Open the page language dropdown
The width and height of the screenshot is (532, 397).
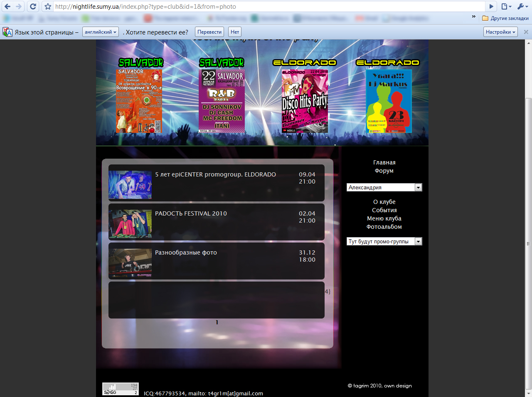(x=101, y=32)
